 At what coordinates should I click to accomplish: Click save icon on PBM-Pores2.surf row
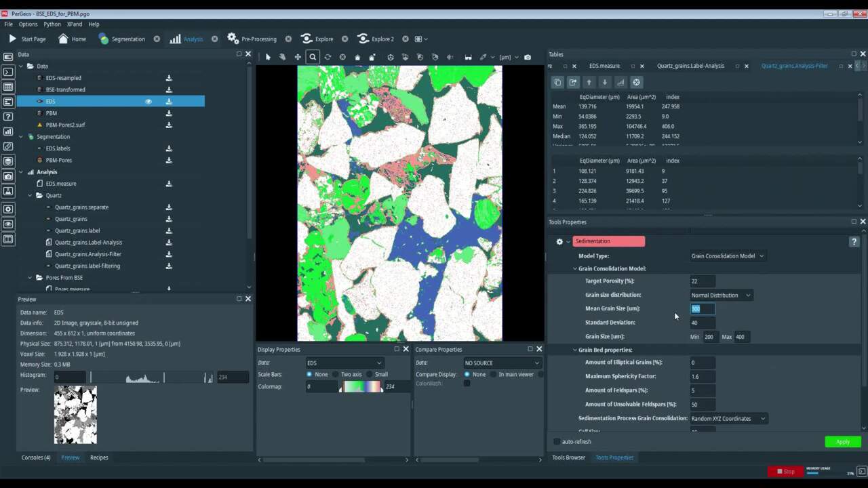pos(169,125)
